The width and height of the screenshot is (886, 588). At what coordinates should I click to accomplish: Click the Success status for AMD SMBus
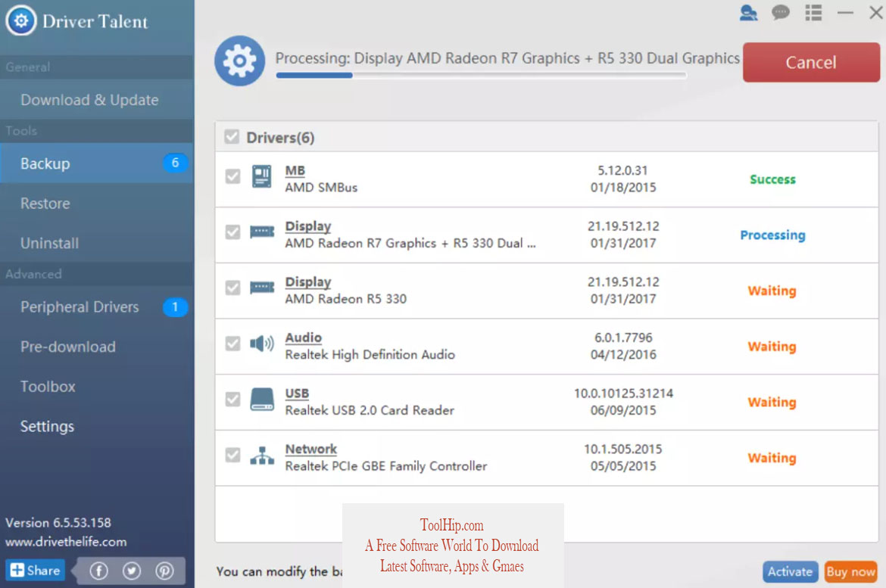772,179
